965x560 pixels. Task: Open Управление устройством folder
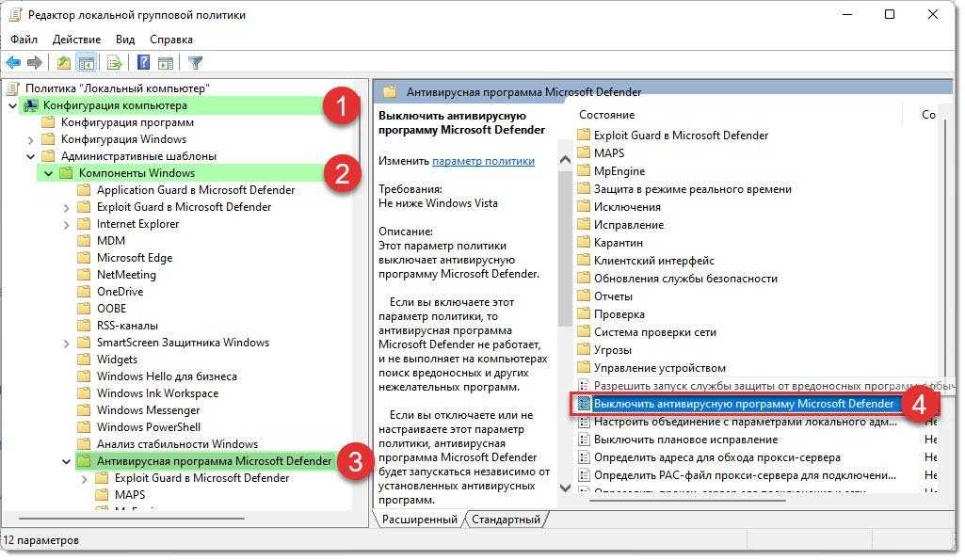click(x=660, y=367)
